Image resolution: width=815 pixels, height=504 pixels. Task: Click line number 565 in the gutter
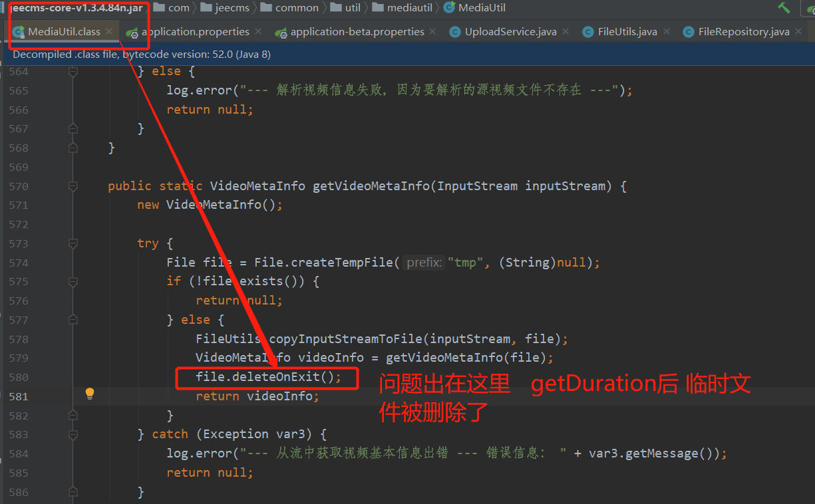coord(19,90)
